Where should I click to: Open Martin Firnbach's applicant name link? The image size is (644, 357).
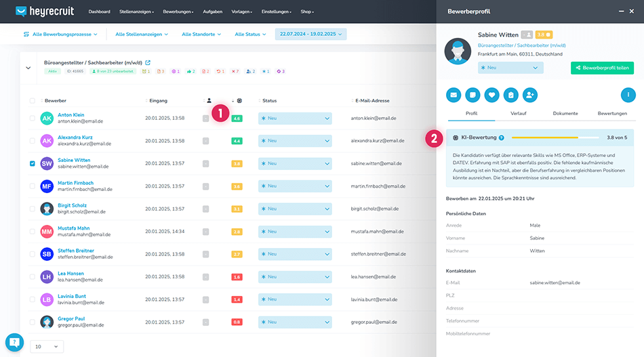pos(75,183)
